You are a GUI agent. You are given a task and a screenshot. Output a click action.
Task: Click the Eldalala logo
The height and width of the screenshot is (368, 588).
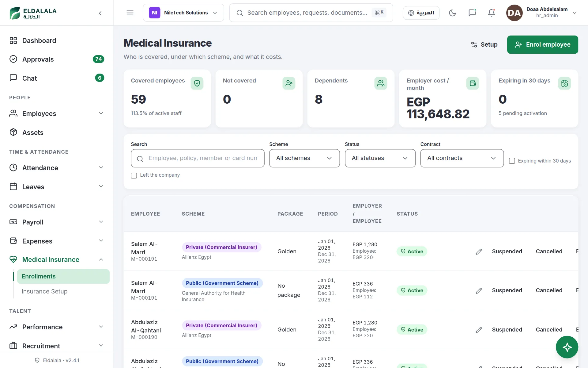pos(33,13)
